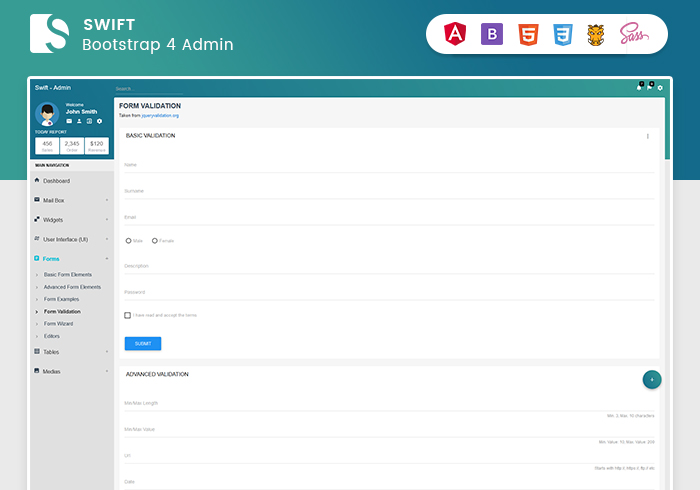The image size is (700, 490).
Task: Open settings gear in top bar
Action: [660, 88]
